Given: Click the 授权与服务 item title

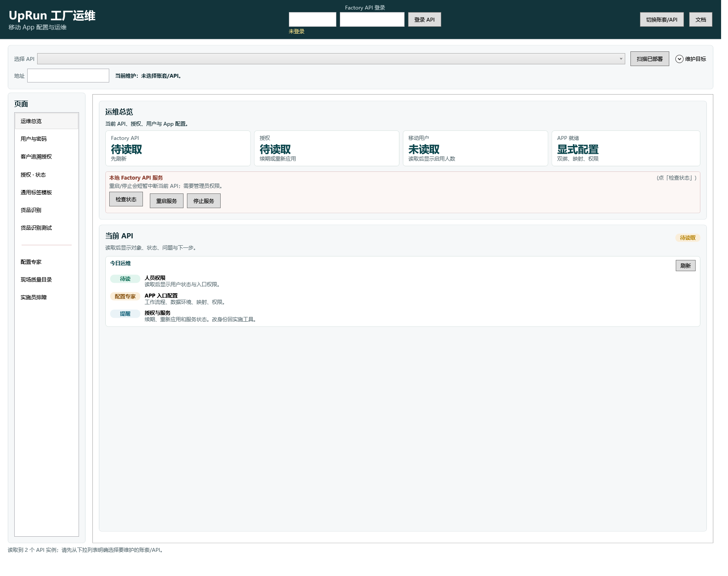Looking at the screenshot, I should pyautogui.click(x=158, y=313).
